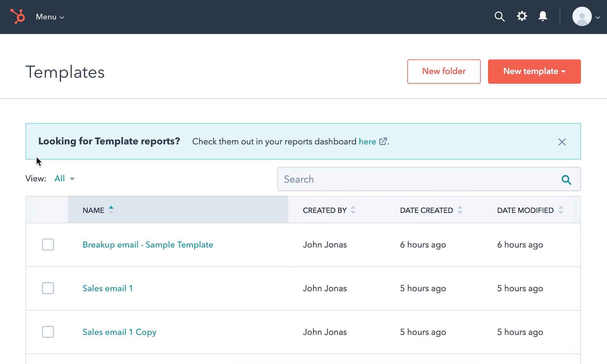Expand the Menu navigation dropdown

point(49,16)
